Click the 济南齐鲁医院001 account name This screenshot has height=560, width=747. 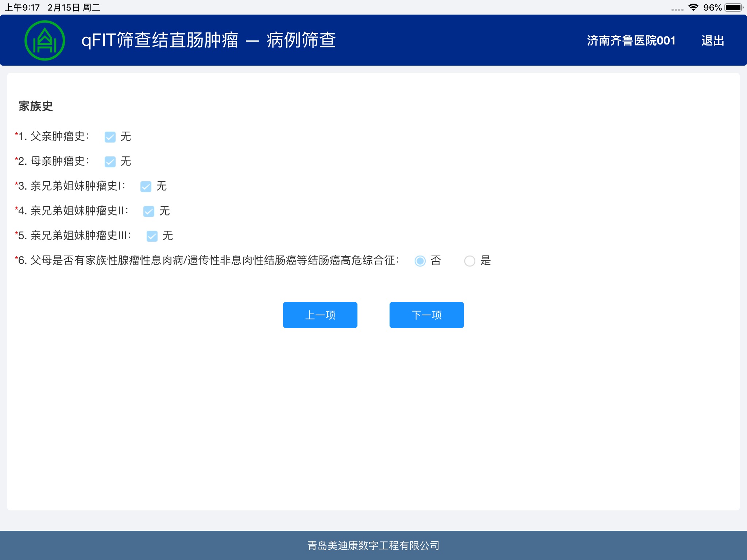[x=631, y=40]
